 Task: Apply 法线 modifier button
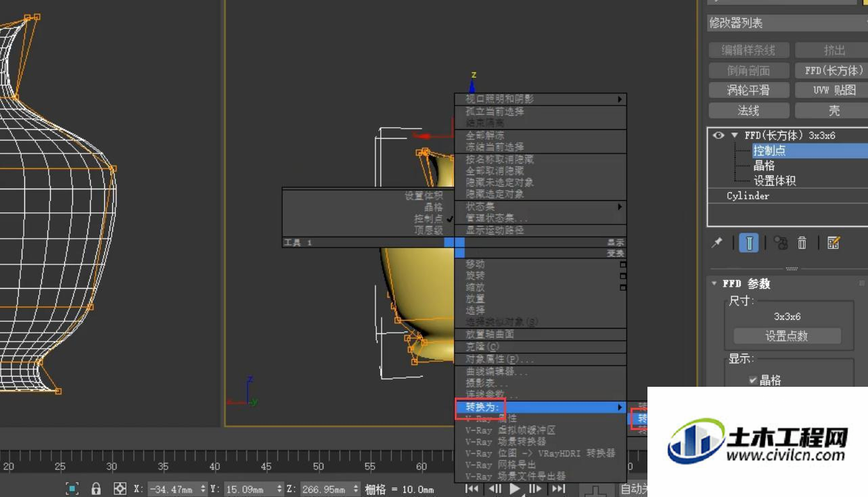click(748, 110)
